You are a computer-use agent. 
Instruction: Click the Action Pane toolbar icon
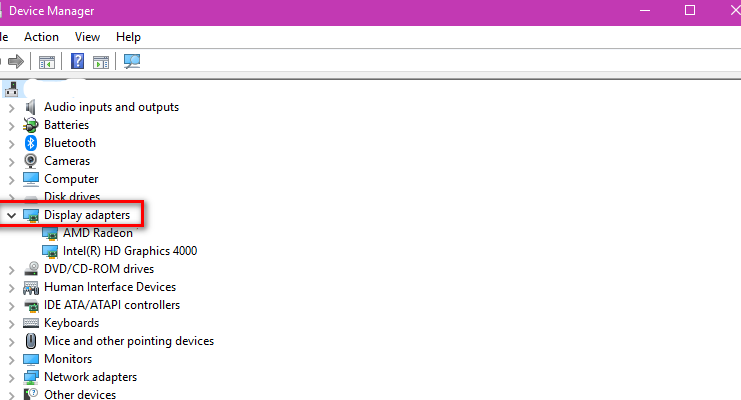[101, 62]
